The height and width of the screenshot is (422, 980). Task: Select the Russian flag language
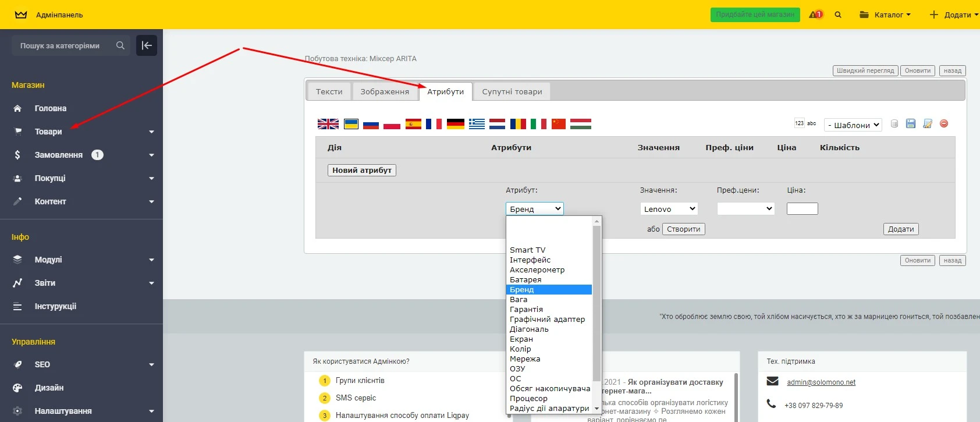point(371,124)
